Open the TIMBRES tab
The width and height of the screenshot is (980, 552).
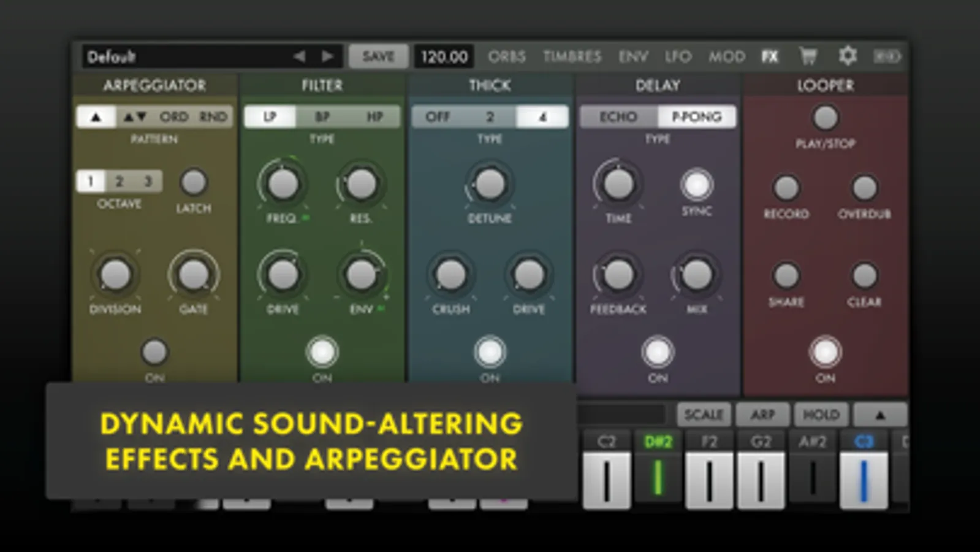point(572,56)
